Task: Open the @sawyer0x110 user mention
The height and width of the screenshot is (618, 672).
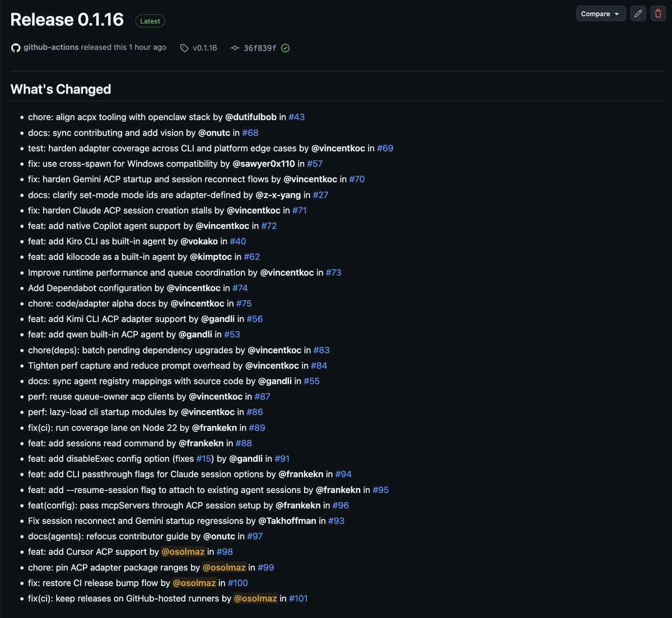Action: click(x=264, y=164)
